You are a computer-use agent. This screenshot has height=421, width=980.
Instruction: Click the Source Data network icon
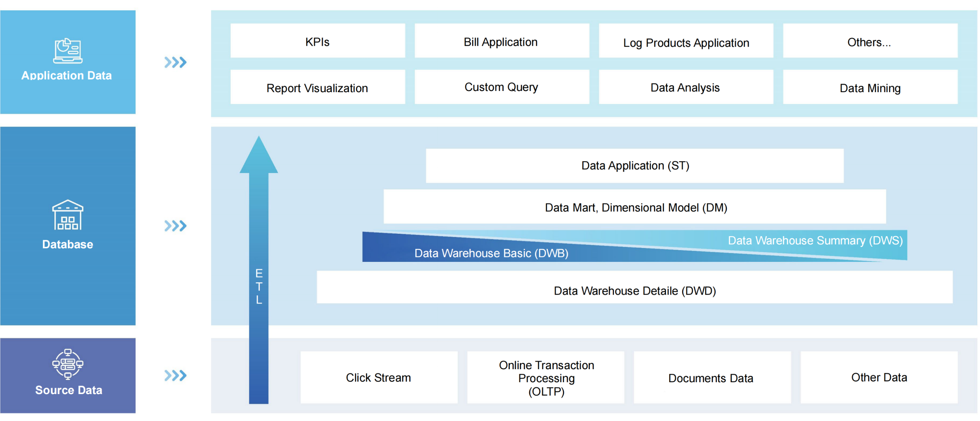68,364
